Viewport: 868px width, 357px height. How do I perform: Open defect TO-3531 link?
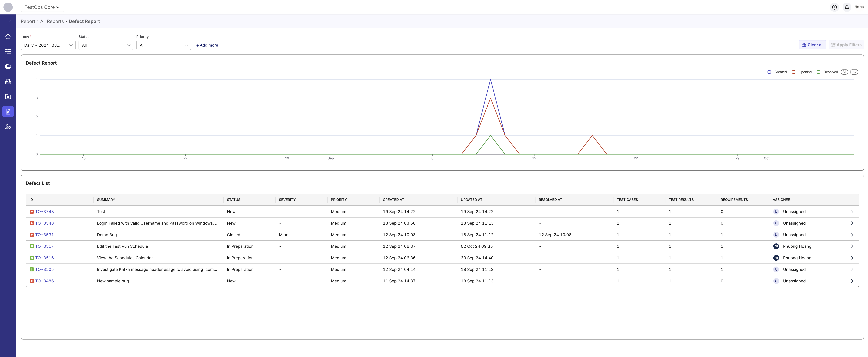[44, 235]
